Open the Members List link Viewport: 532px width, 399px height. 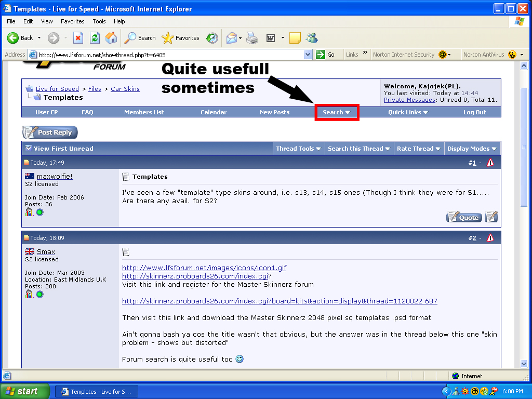point(144,112)
